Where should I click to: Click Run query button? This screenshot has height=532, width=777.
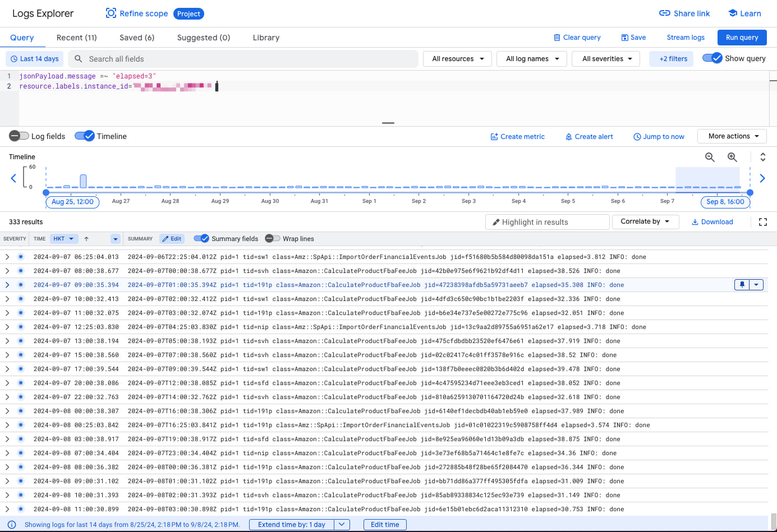click(x=742, y=38)
